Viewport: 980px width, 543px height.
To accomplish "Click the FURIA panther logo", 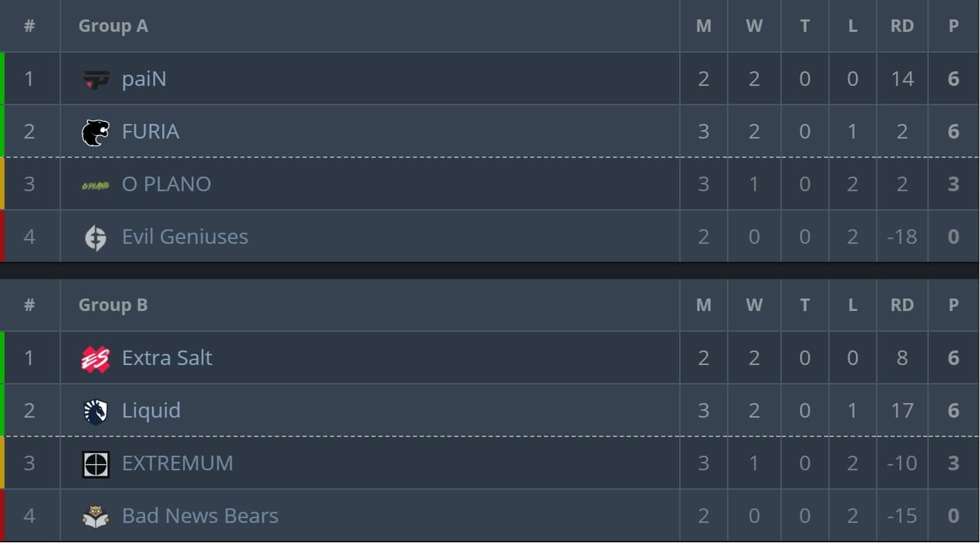I will click(x=96, y=132).
